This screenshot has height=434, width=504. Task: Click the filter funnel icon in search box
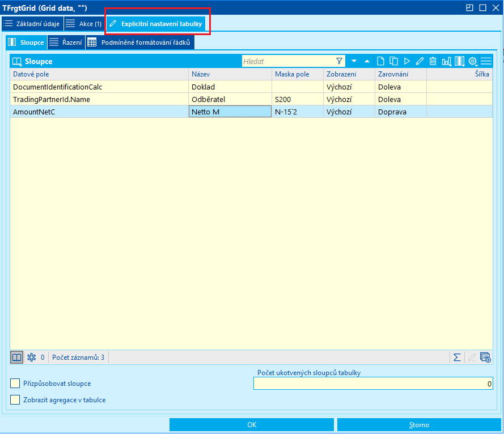[x=339, y=61]
